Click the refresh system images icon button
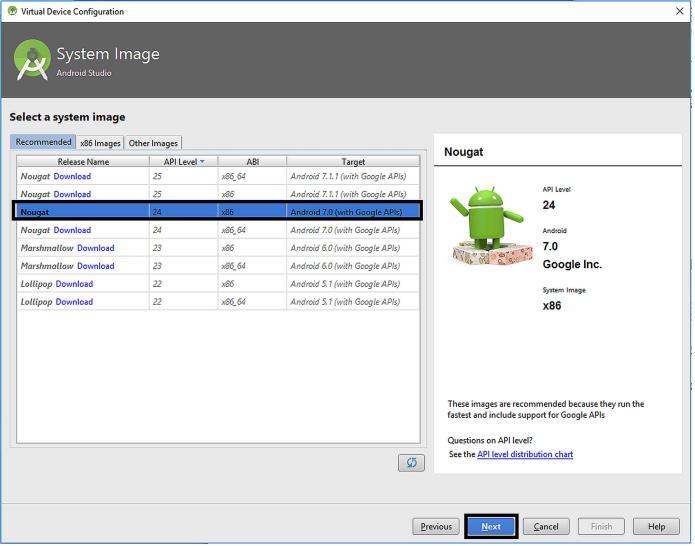Screen dimensions: 695x546 click(411, 463)
